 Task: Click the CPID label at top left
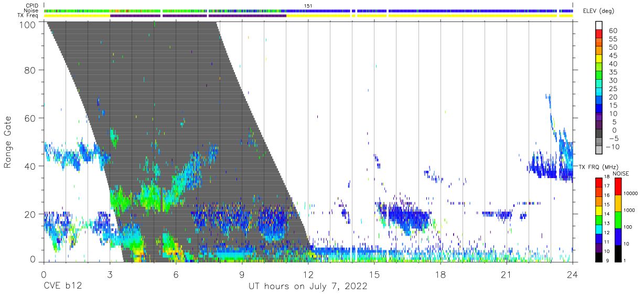tap(31, 6)
